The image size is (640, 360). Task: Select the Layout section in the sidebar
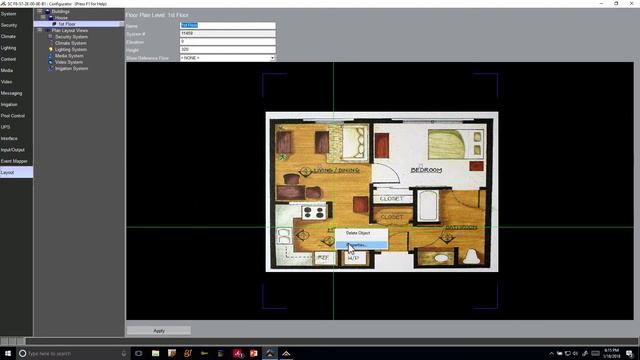coord(16,173)
